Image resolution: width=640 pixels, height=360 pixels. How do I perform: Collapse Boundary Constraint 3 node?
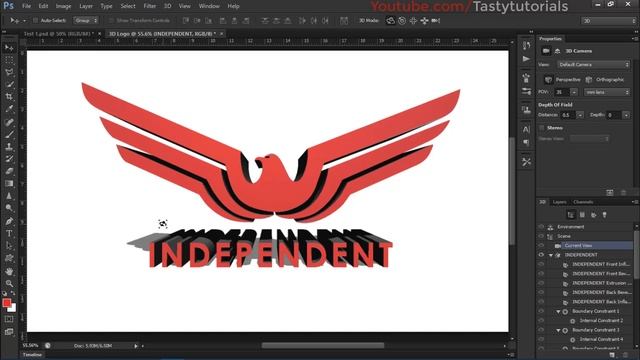click(558, 330)
